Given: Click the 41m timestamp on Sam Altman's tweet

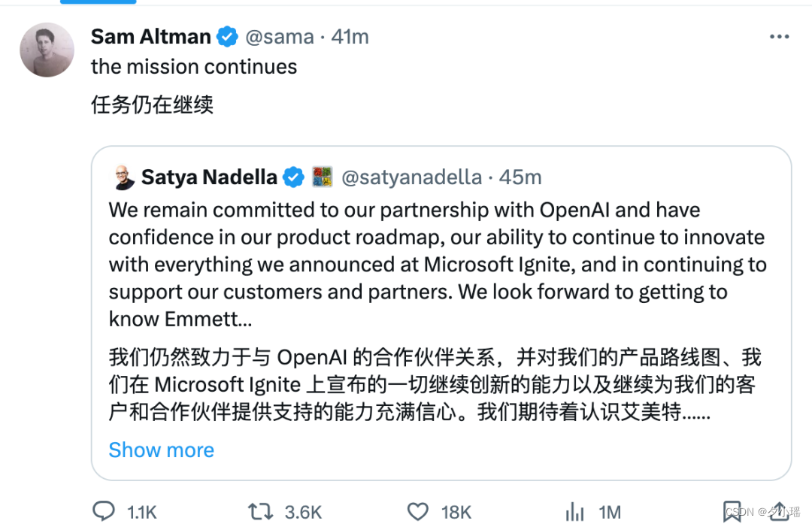Looking at the screenshot, I should [350, 36].
